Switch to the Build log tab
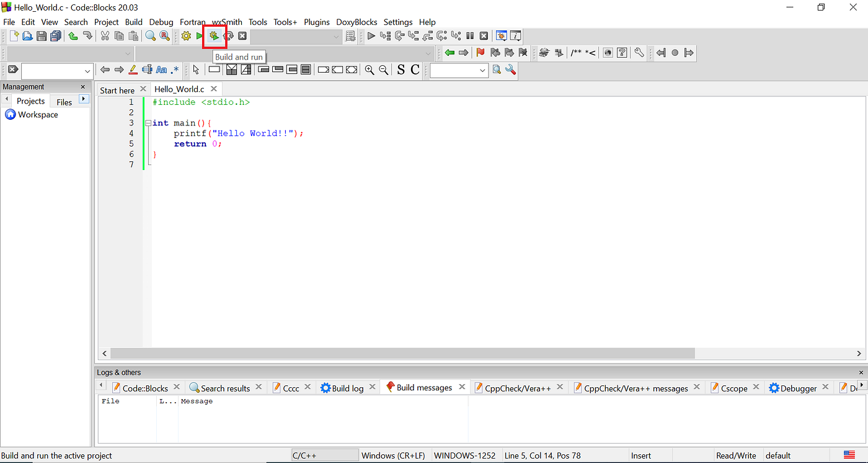Screen dimensions: 868x463 (348, 388)
